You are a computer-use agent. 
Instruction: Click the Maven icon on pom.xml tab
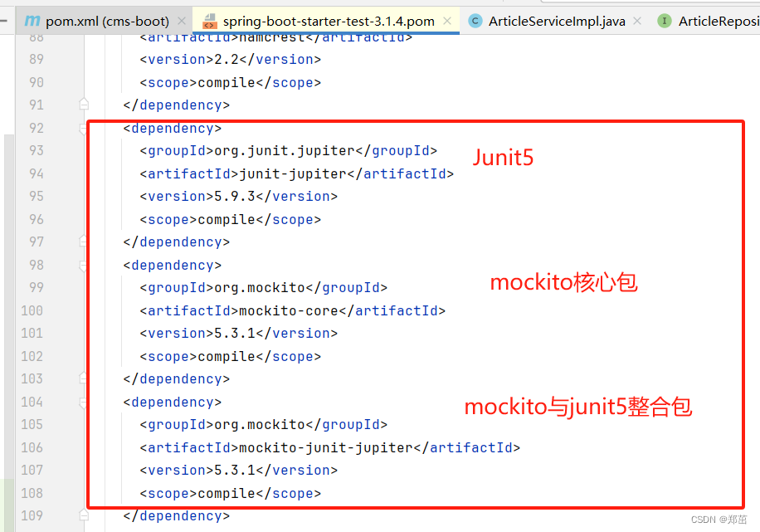pos(32,21)
